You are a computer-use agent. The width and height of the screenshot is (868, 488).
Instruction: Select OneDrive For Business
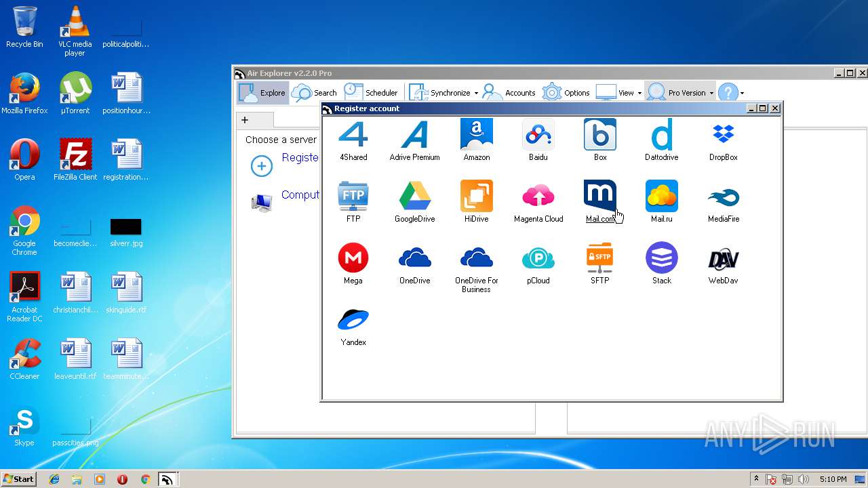(x=476, y=268)
